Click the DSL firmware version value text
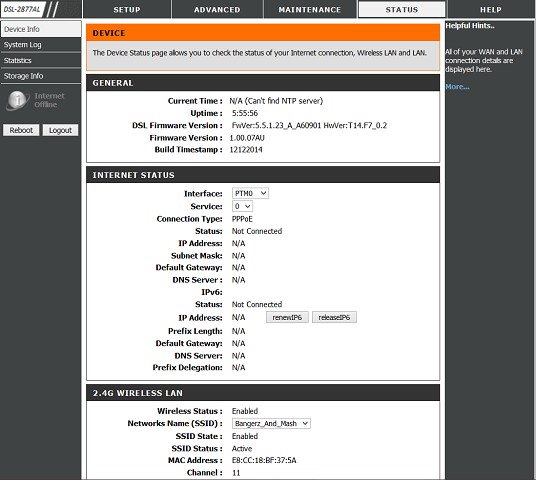536x480 pixels. click(x=309, y=125)
